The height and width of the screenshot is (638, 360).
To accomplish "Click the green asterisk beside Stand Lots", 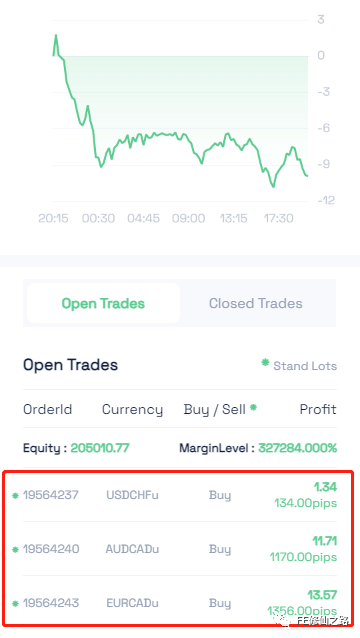I will point(265,362).
